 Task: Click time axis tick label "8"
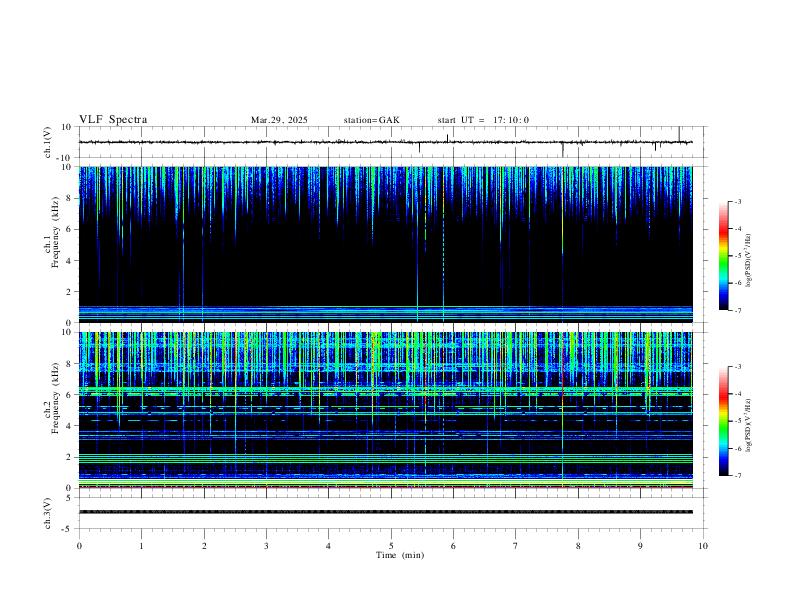pyautogui.click(x=578, y=546)
